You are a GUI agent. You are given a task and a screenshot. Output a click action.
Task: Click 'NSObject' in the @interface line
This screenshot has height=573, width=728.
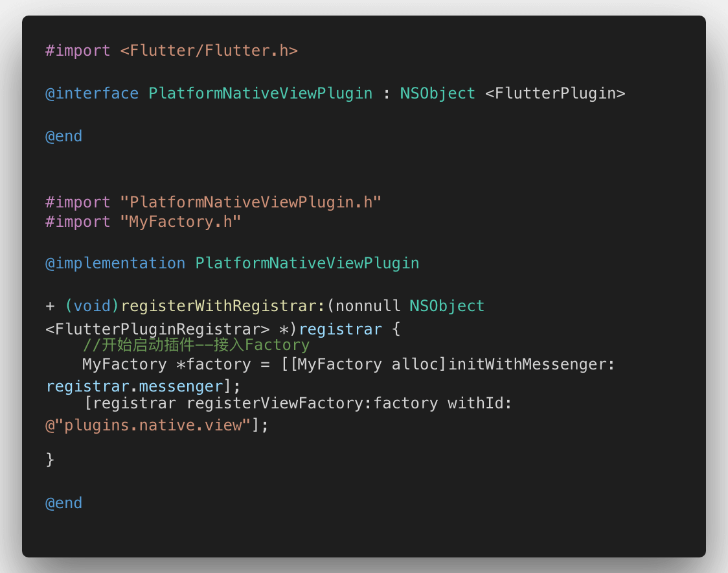[437, 93]
